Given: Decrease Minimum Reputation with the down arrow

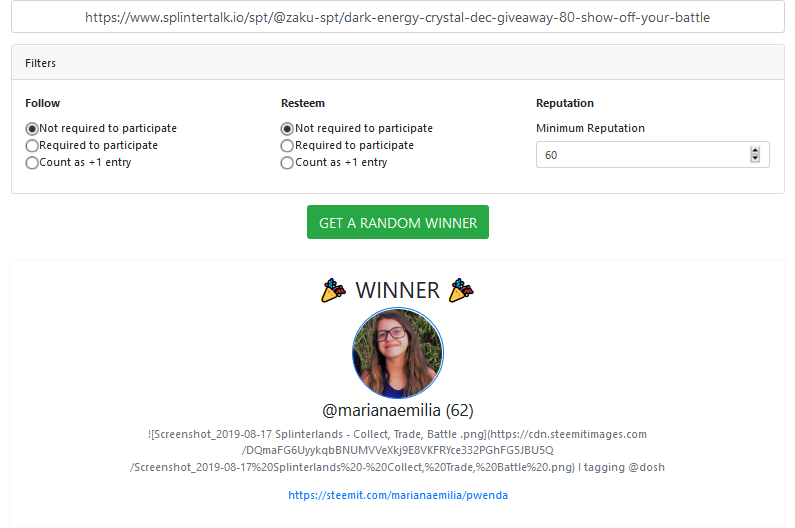Looking at the screenshot, I should pos(755,158).
